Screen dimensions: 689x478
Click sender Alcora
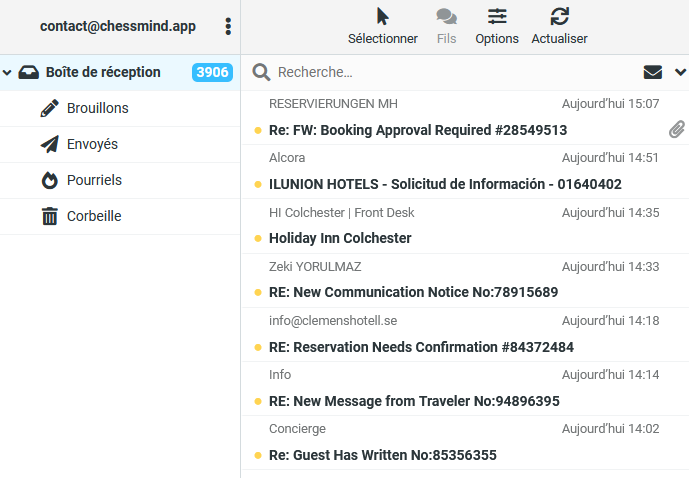pos(287,158)
